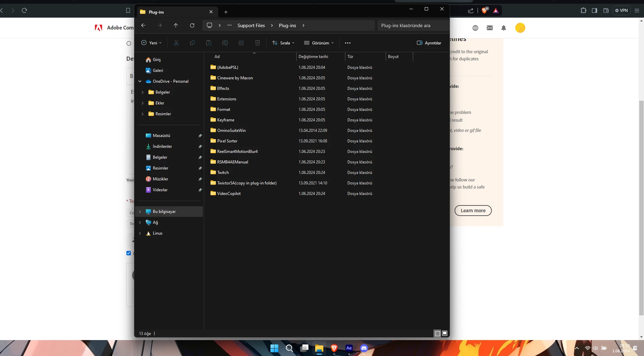The image size is (644, 356).
Task: Click the Share icon in Explorer toolbar
Action: [241, 43]
